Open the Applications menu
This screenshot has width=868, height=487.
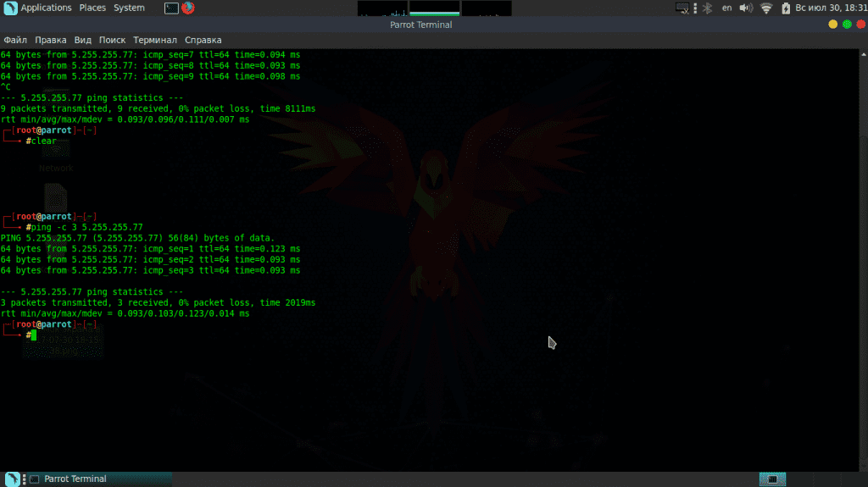pos(46,8)
